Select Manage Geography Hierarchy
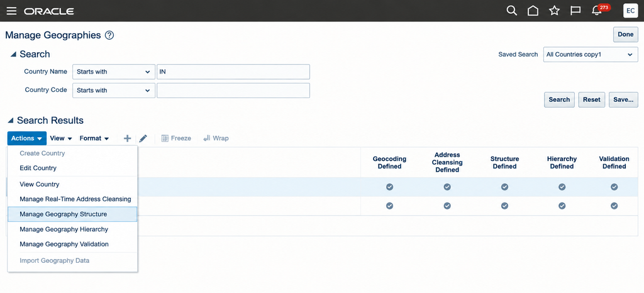644x293 pixels. click(72, 229)
